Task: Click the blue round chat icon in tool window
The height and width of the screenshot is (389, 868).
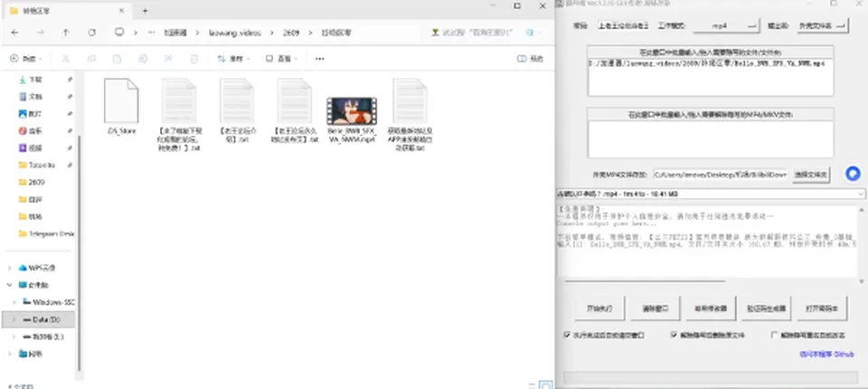Action: [x=853, y=174]
